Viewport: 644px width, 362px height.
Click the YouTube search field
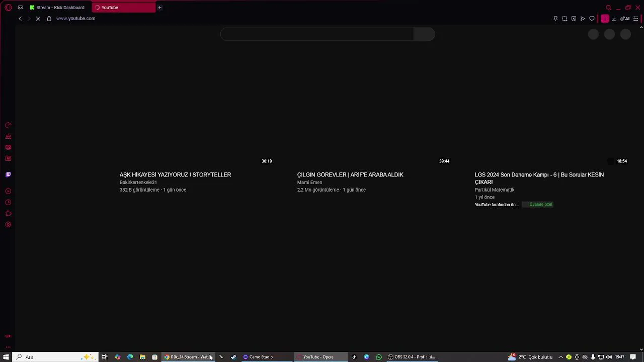coord(317,34)
